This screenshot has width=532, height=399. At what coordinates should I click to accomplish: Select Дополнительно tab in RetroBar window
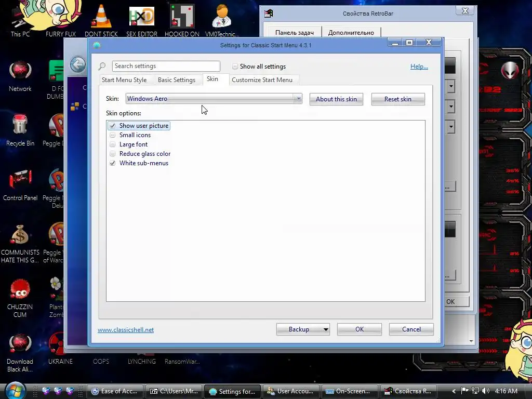(x=351, y=33)
